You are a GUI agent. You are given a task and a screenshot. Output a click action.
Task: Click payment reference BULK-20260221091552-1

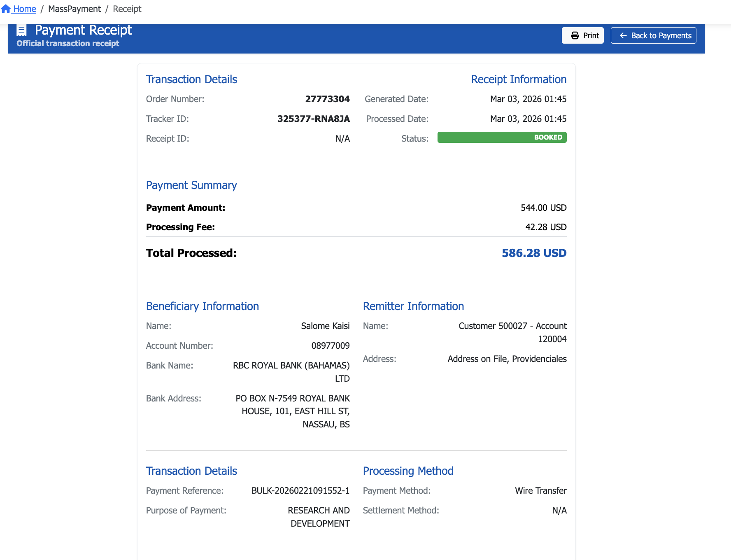tap(300, 491)
